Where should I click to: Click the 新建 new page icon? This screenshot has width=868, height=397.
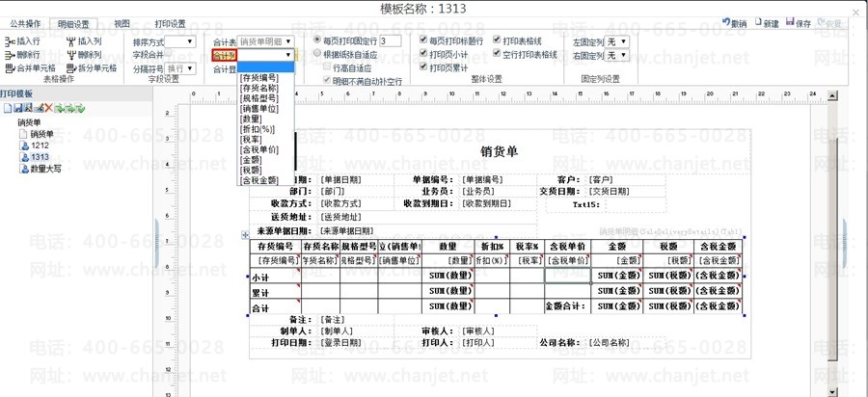point(758,22)
